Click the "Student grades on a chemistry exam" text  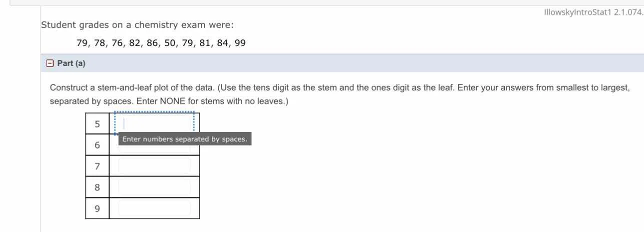[x=137, y=24]
